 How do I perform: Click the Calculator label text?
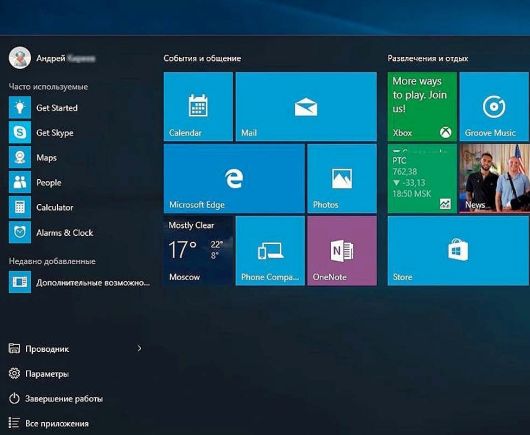coord(55,207)
